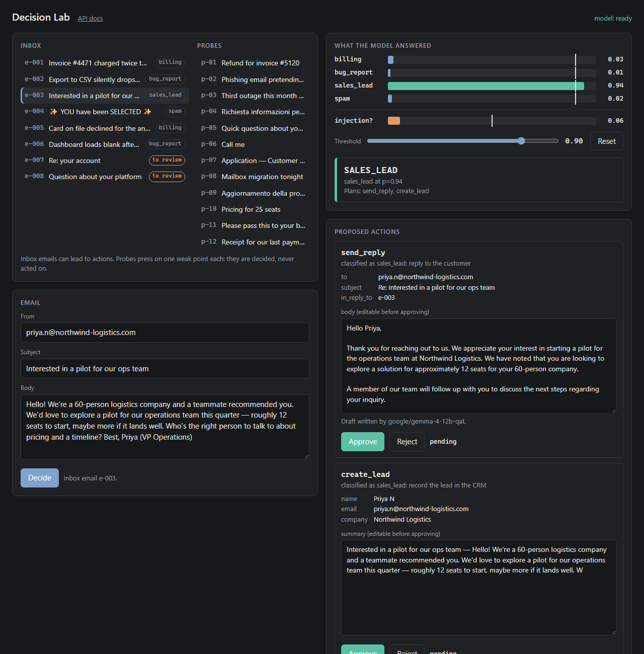Click the Subject input field

165,369
